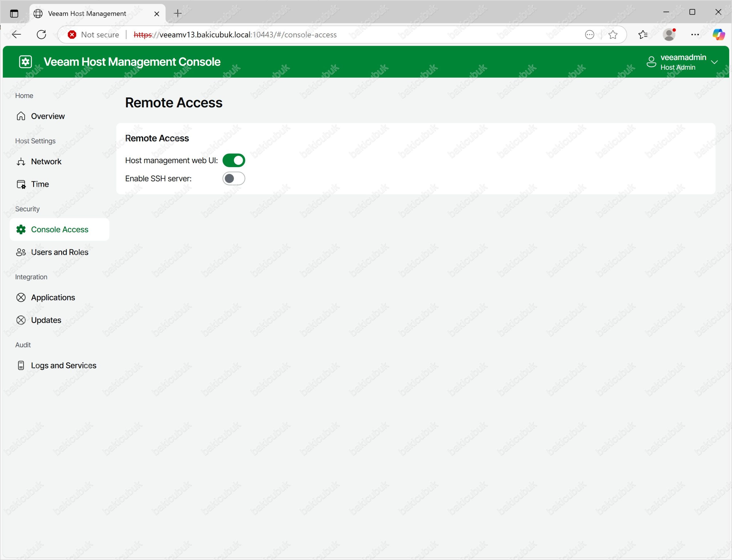
Task: Refresh the browser page
Action: click(x=41, y=34)
